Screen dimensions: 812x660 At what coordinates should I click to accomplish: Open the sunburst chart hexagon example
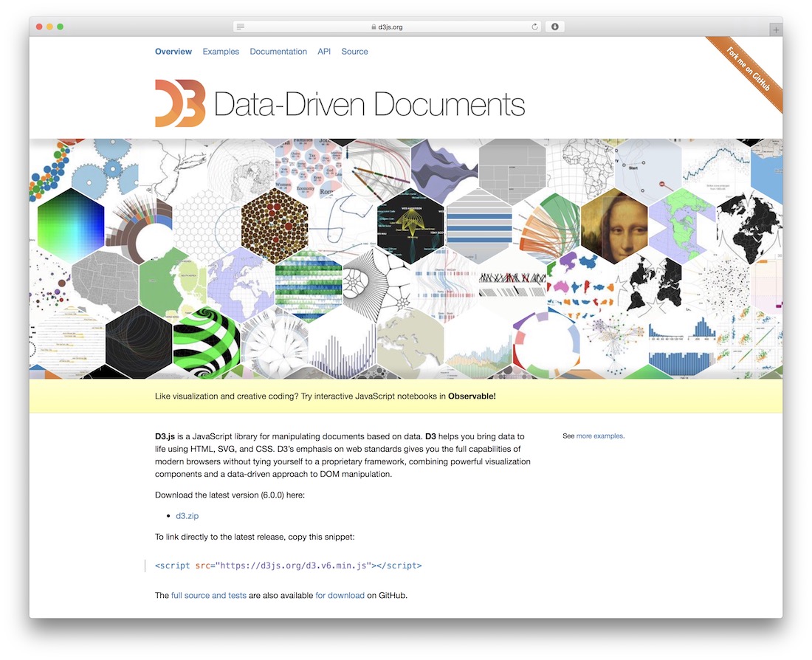click(139, 227)
